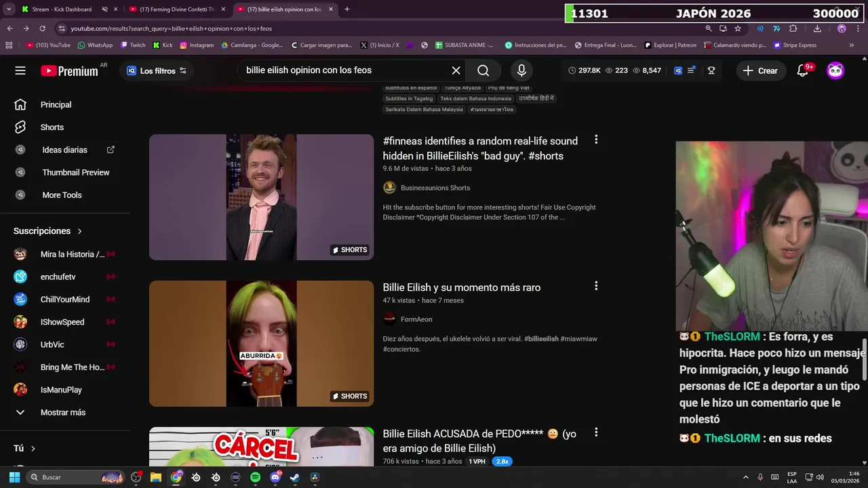Select the 'Teks dalam Bahasa Indonesia' chip
The height and width of the screenshot is (488, 868).
pos(475,98)
